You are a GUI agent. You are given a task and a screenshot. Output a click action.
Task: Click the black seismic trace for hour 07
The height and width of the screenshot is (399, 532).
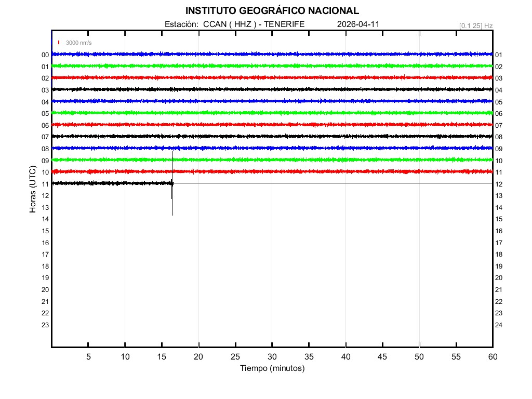point(272,136)
